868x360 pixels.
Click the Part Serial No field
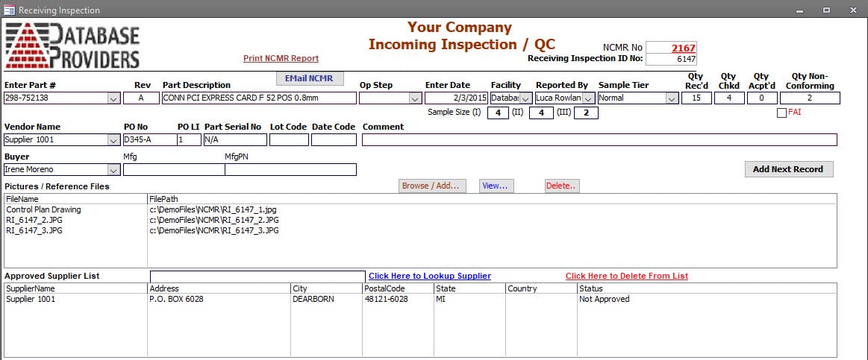pos(235,140)
